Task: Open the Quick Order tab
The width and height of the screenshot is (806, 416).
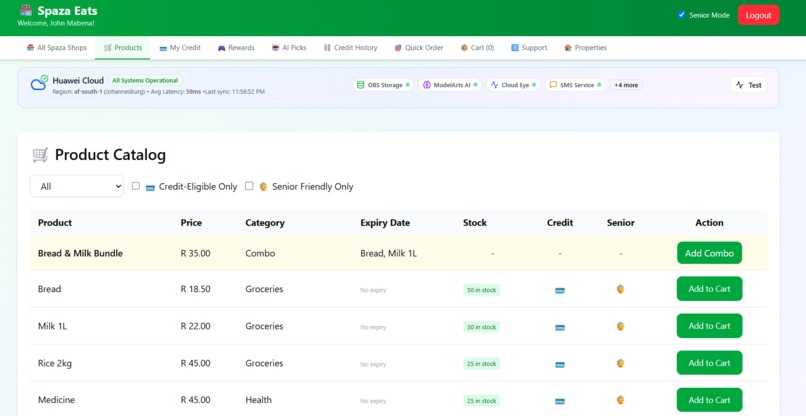Action: (x=418, y=48)
